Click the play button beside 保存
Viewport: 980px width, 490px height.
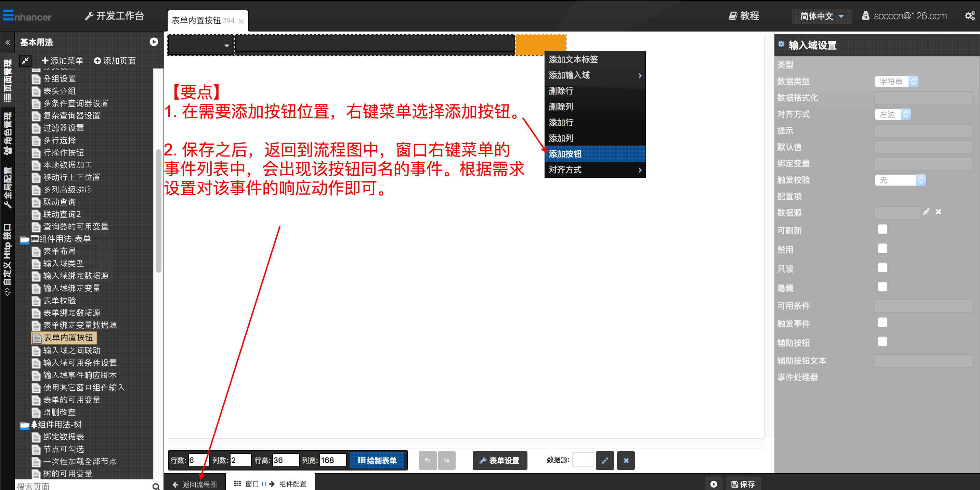pyautogui.click(x=713, y=484)
